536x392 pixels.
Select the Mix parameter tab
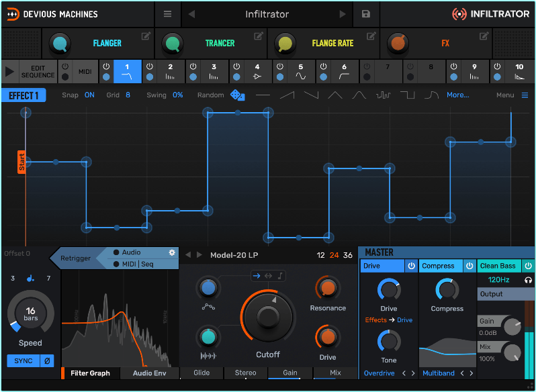click(x=335, y=373)
